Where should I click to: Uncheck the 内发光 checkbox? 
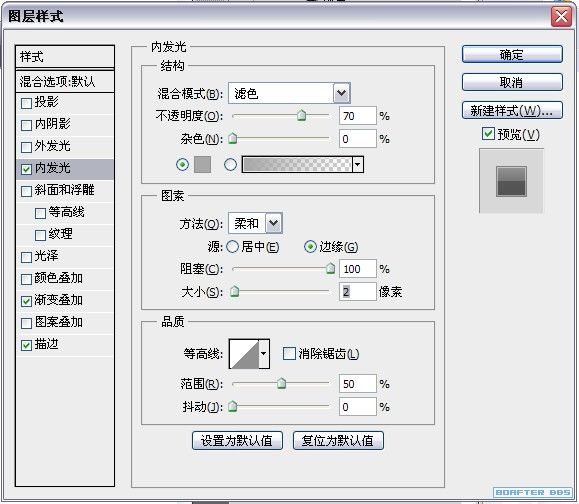(27, 169)
